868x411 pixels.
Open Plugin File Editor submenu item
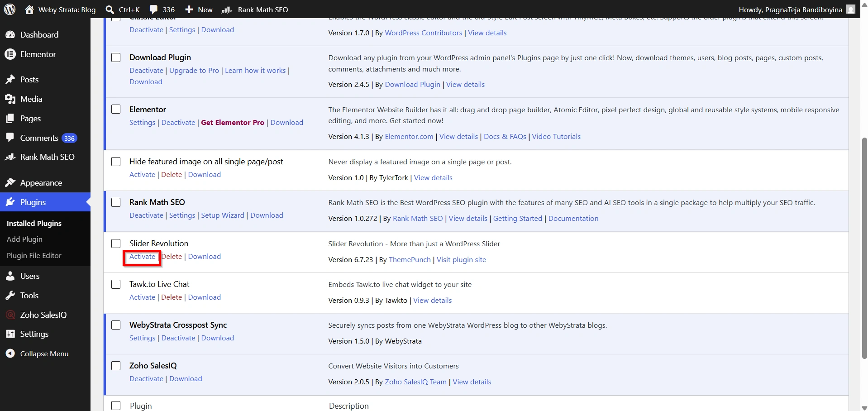pos(34,256)
